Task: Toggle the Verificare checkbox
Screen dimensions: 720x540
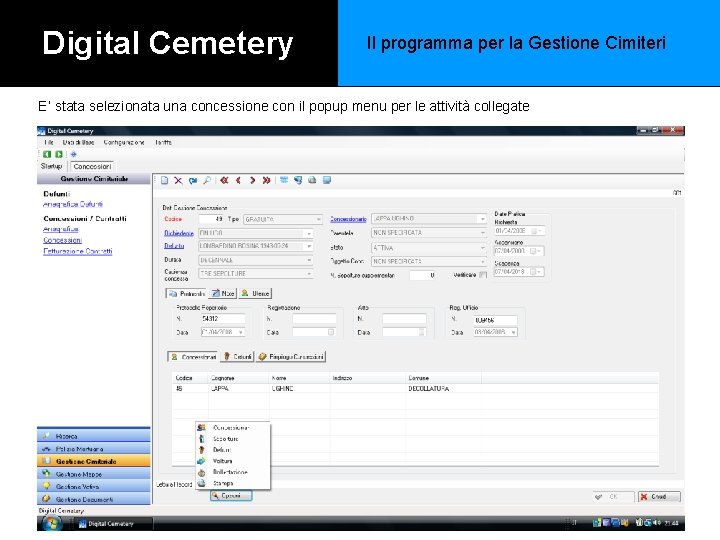Action: click(x=483, y=275)
